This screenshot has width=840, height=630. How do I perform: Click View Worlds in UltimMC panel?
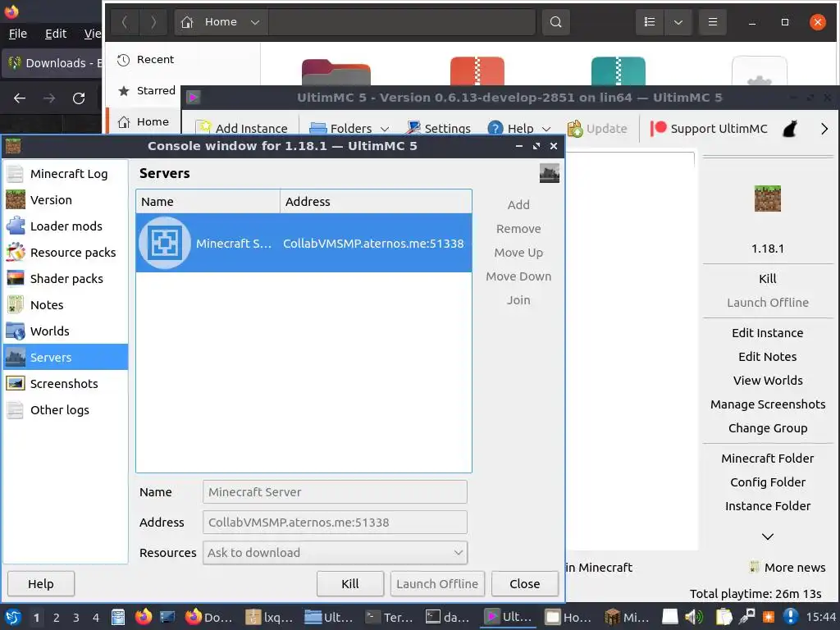[x=767, y=381]
